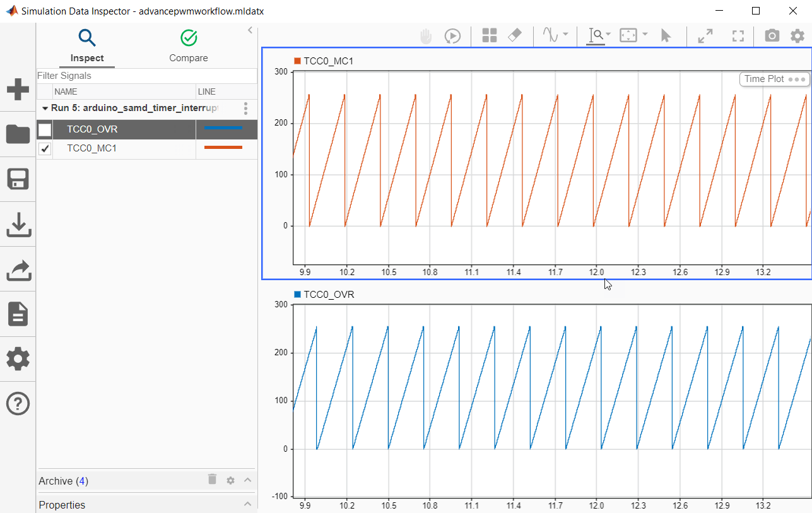
Task: Expand the Archive section chevron
Action: [247, 480]
